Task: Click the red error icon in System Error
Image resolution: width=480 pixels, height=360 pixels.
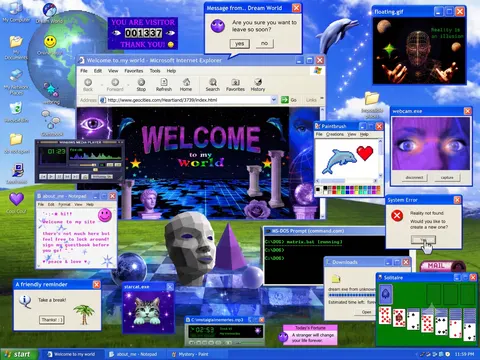Action: pyautogui.click(x=397, y=216)
